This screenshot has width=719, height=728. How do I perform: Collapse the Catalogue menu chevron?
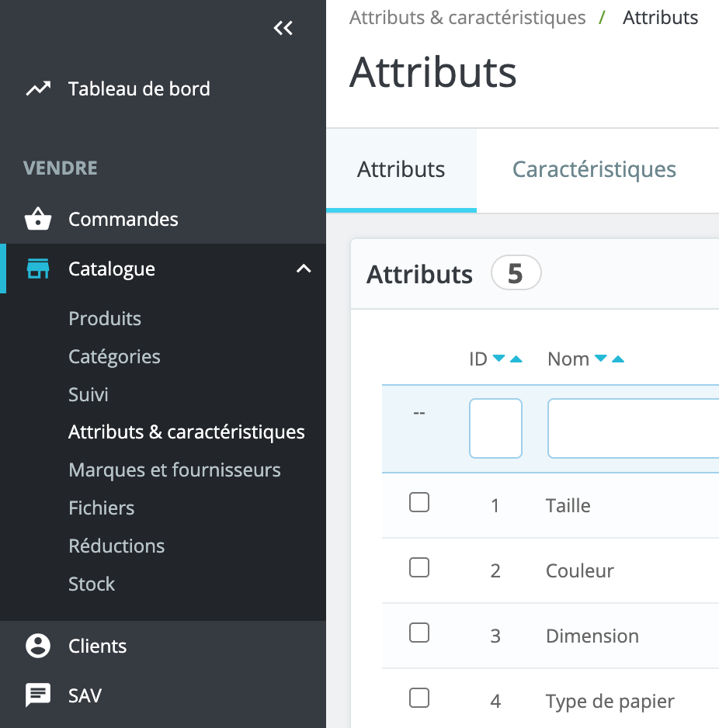(x=304, y=269)
